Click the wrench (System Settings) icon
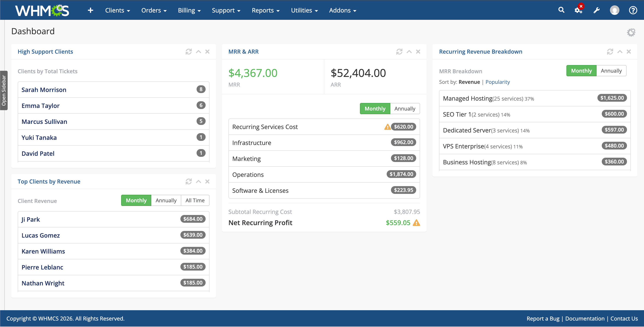 click(x=597, y=10)
